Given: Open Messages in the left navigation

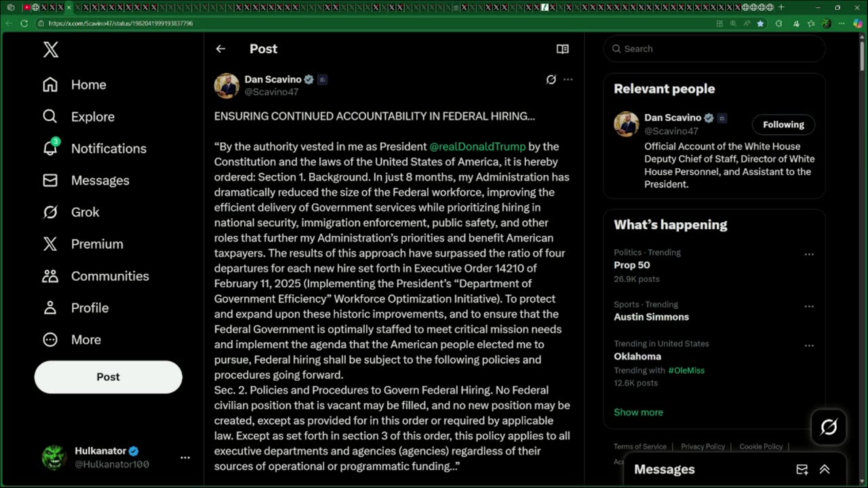Looking at the screenshot, I should tap(86, 180).
